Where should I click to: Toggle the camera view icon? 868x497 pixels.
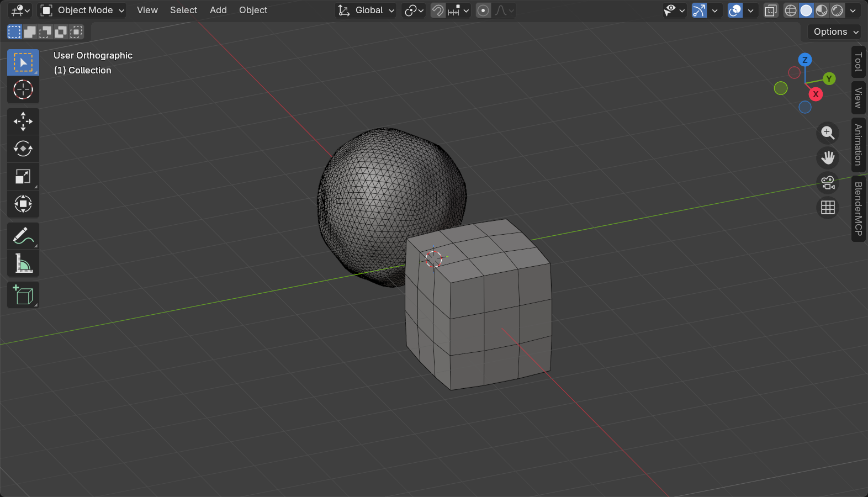coord(828,183)
